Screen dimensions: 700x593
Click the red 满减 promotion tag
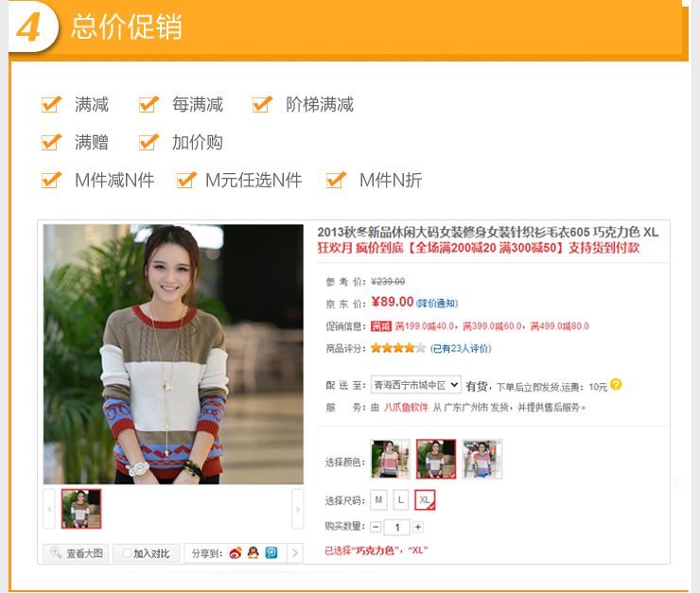pos(381,326)
